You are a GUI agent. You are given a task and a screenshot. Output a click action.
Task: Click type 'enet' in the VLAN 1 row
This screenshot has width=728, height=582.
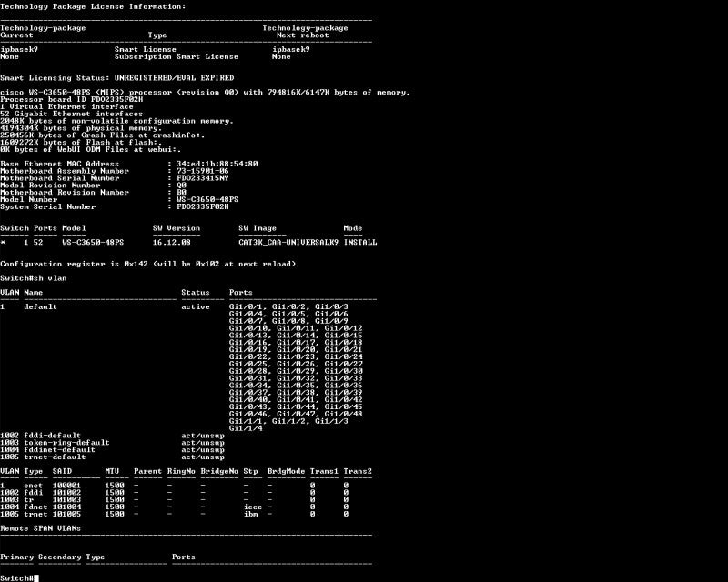[x=34, y=486]
